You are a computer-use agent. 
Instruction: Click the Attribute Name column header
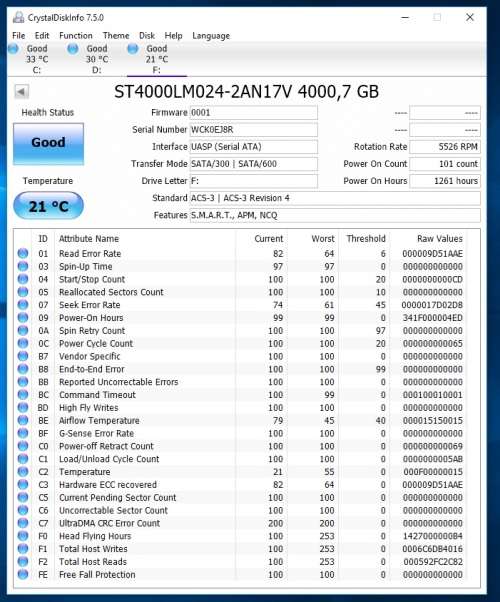pyautogui.click(x=89, y=239)
